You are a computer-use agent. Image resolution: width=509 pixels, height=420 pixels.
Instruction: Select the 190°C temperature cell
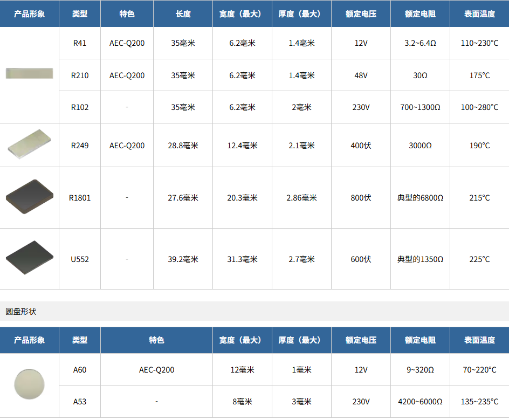coord(479,146)
